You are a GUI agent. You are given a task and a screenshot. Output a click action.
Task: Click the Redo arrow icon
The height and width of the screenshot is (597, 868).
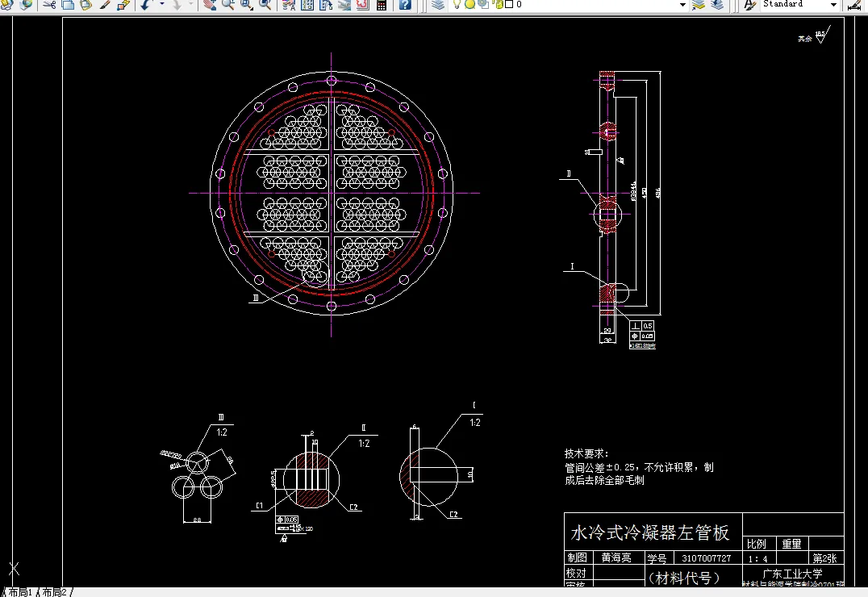176,5
